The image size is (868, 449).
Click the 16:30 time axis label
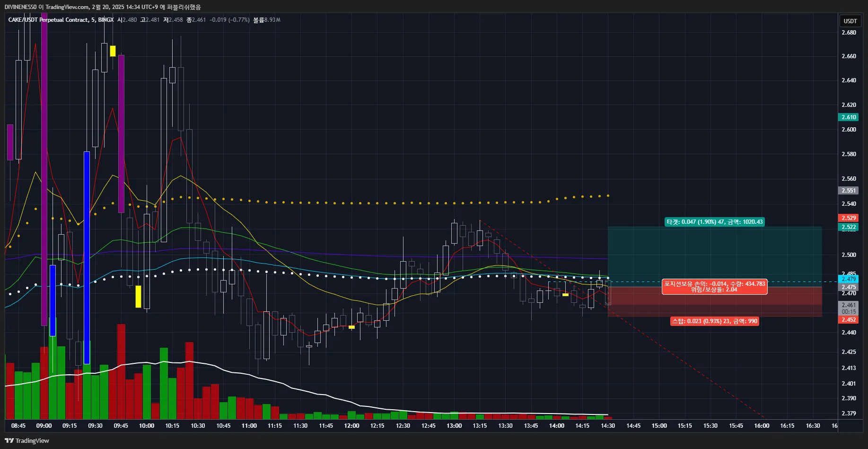[813, 426]
